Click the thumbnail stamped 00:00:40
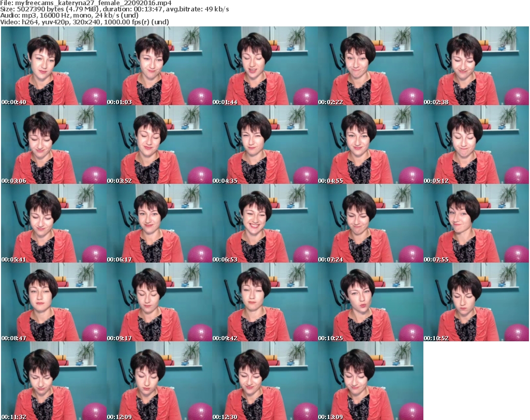 point(54,66)
